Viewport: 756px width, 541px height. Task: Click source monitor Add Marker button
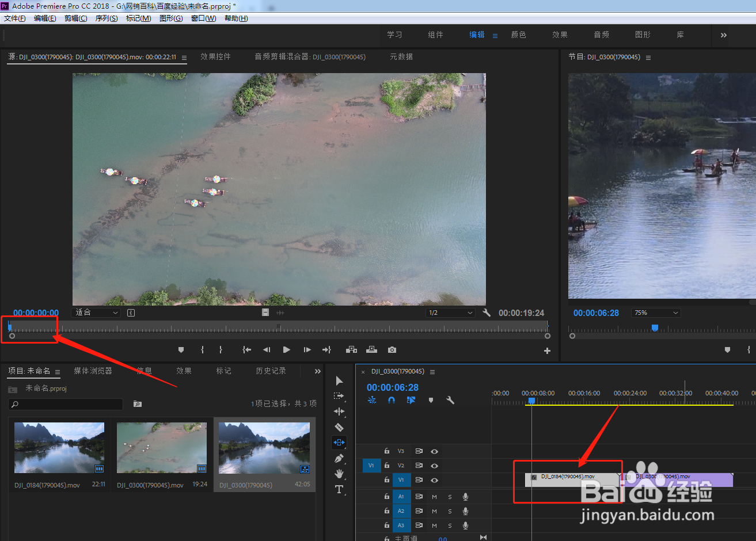[181, 350]
